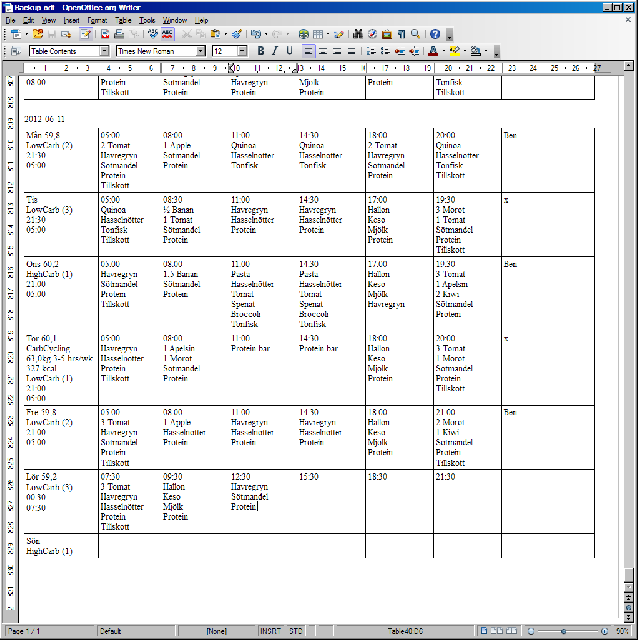
Task: Open the Zoom magnifier dialog
Action: click(416, 34)
